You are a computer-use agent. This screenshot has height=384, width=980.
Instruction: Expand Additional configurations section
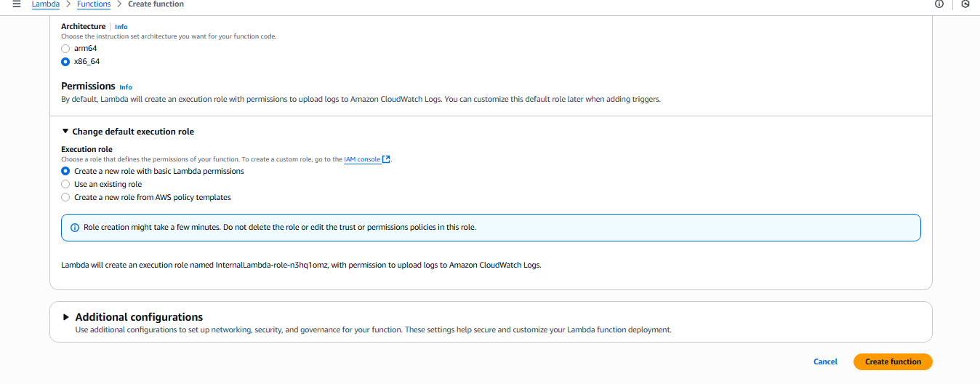(132, 317)
